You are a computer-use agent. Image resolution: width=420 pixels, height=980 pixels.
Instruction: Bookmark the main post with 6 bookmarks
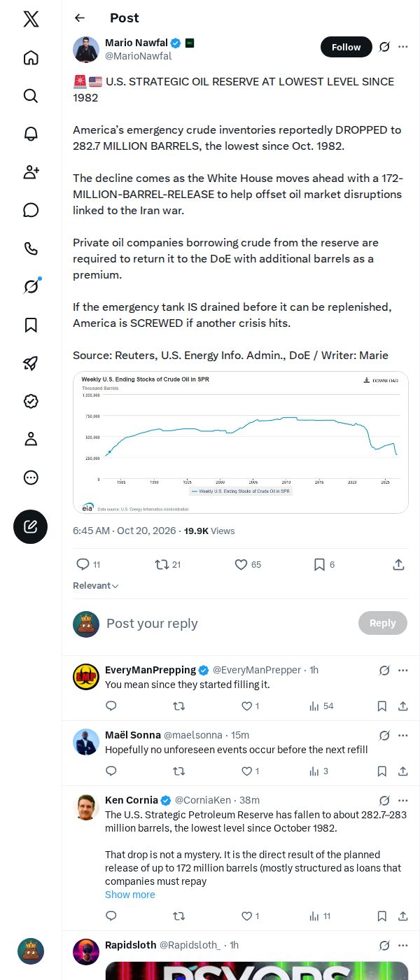[x=324, y=564]
